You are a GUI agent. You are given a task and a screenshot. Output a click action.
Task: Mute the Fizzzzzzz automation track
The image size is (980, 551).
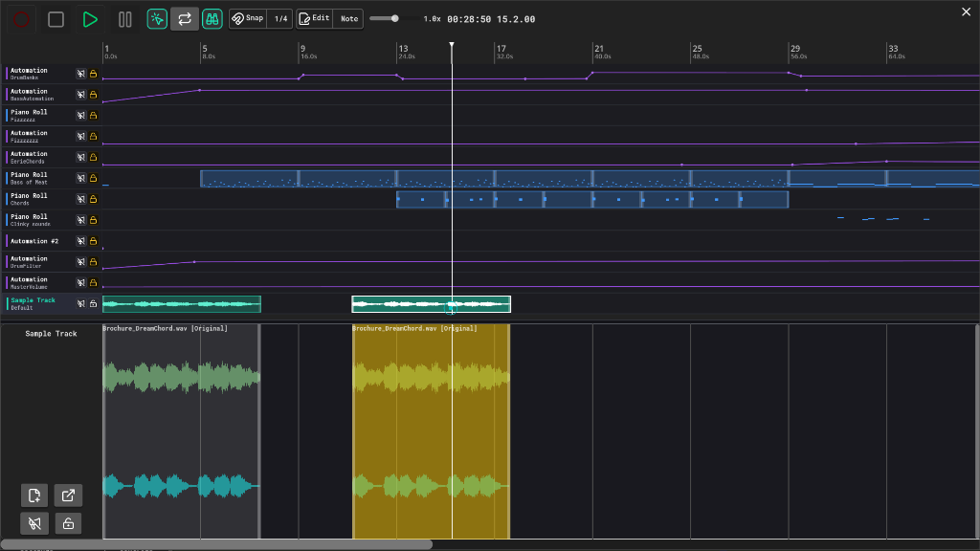point(81,136)
